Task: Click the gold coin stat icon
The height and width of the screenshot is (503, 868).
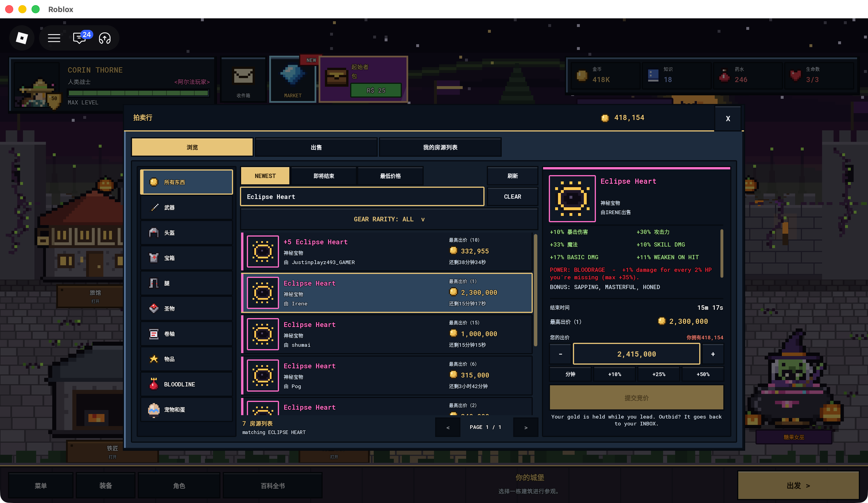Action: (582, 76)
